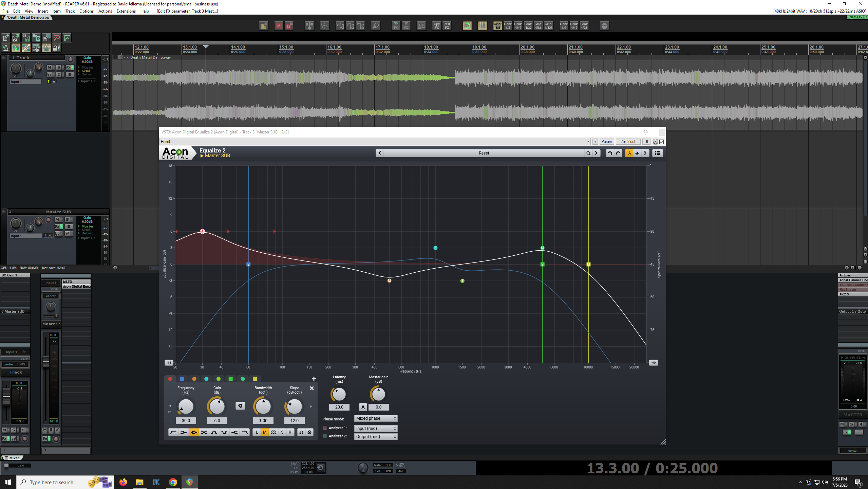Search presets with magnifier icon
868x489 pixels.
(x=588, y=153)
